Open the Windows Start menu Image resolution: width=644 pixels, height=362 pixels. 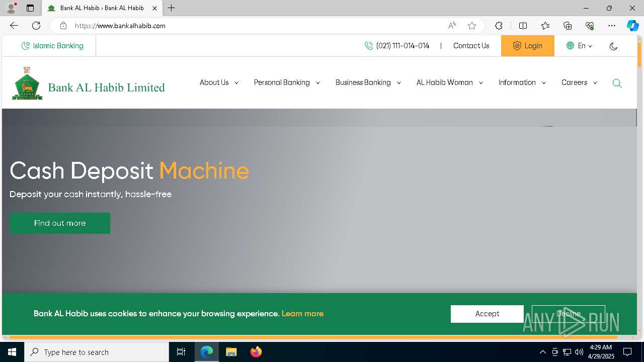[12, 352]
